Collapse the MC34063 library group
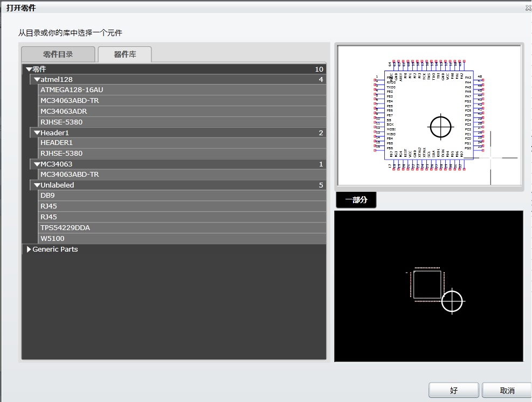This screenshot has height=402, width=532. tap(37, 164)
